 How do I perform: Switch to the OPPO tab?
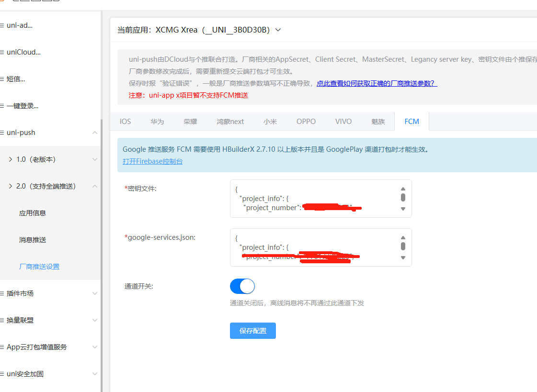[x=306, y=122]
